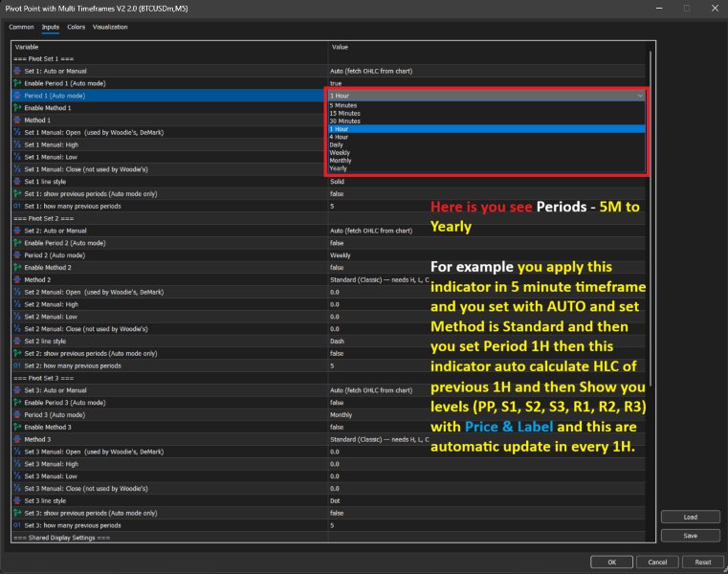Switch to the Visualization tab

(x=110, y=27)
